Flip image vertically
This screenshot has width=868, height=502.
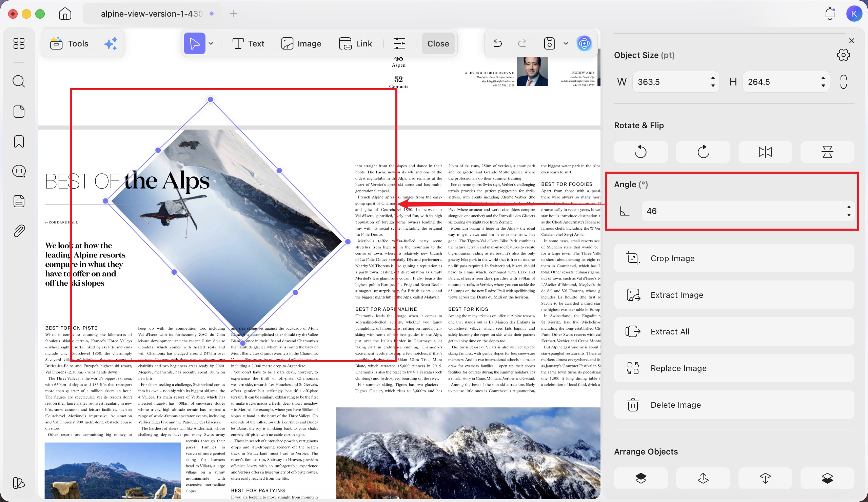coord(827,152)
